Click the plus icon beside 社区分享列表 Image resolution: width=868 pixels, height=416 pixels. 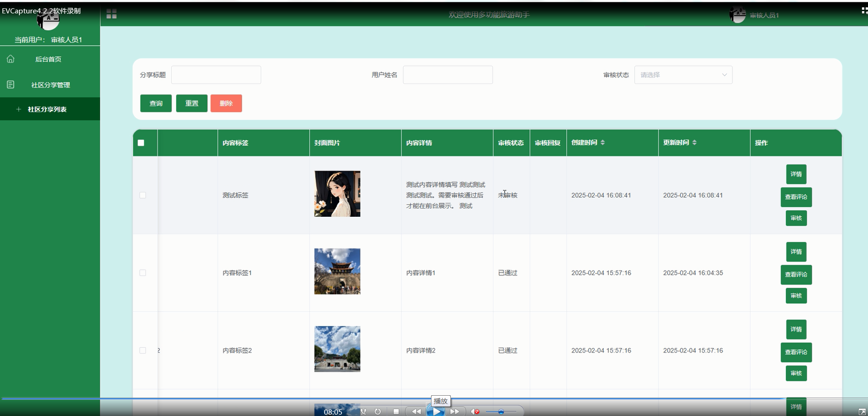click(18, 109)
